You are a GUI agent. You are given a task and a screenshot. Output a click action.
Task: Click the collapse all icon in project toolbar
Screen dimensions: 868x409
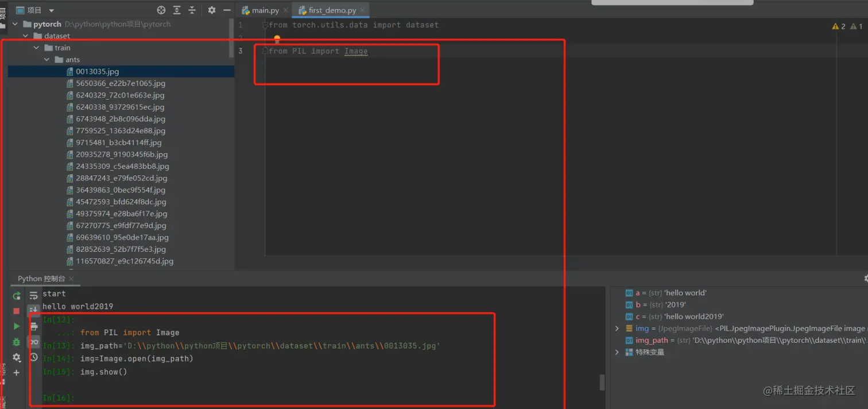pyautogui.click(x=192, y=10)
